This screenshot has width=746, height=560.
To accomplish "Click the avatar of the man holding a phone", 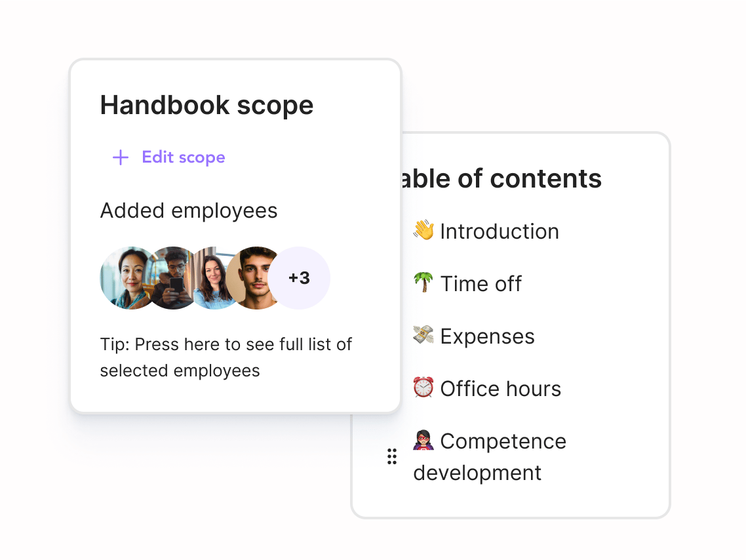I will tap(172, 278).
